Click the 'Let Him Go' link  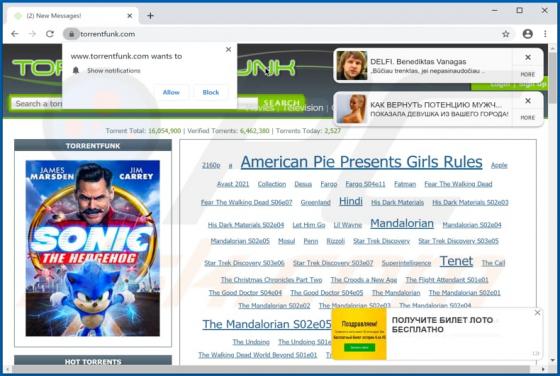[309, 225]
